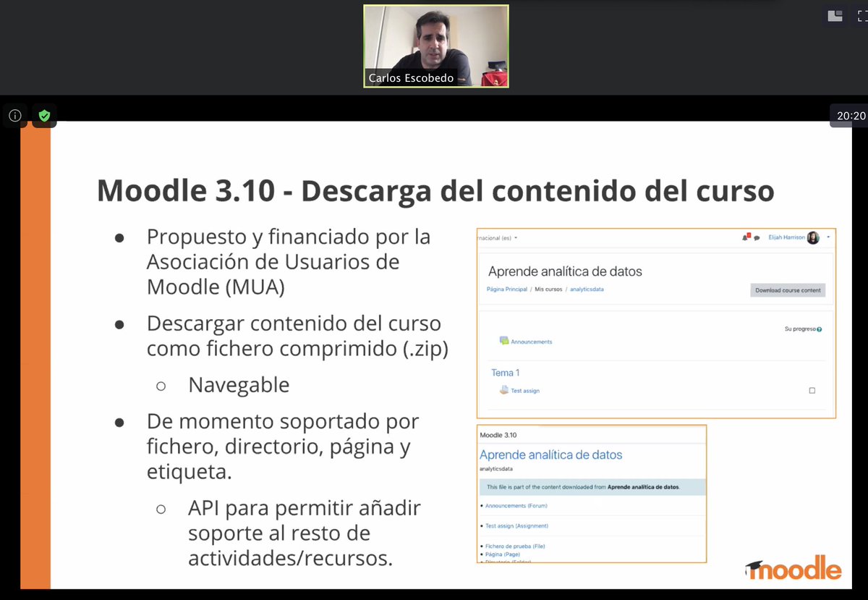
Task: Select the Tema 1 section heading
Action: pos(506,373)
